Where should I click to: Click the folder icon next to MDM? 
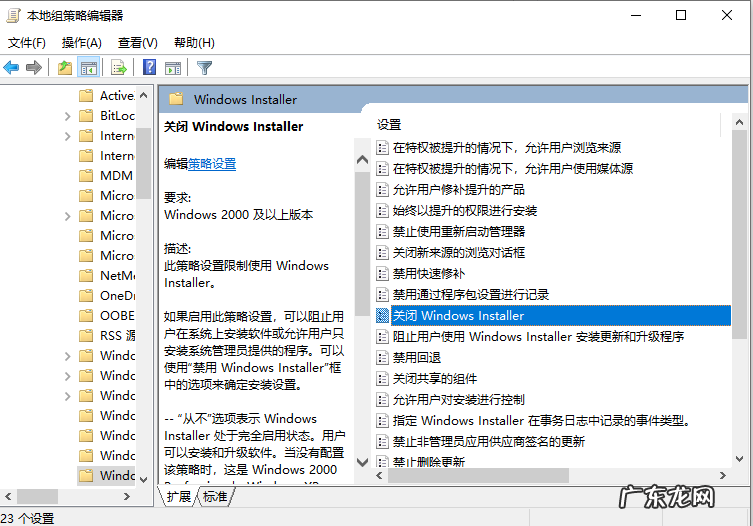click(x=86, y=176)
